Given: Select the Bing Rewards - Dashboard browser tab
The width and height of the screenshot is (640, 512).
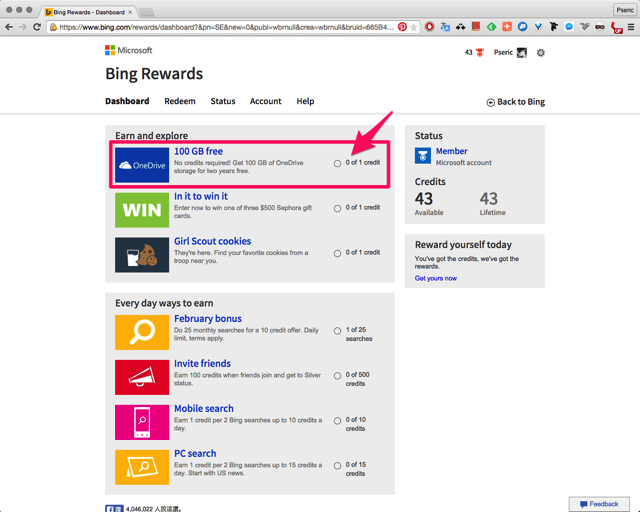Looking at the screenshot, I should [x=89, y=12].
